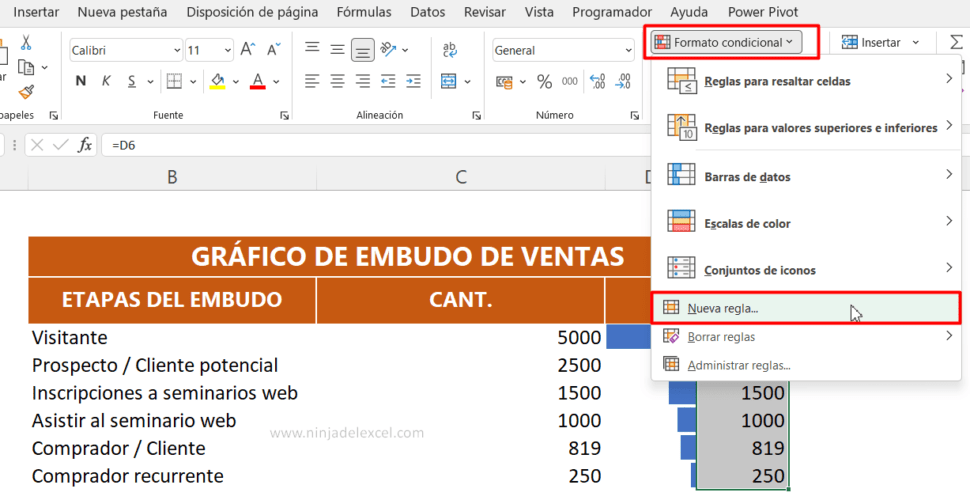Open the underline style dropdown arrow
Screen dimensions: 970x500
(x=150, y=82)
